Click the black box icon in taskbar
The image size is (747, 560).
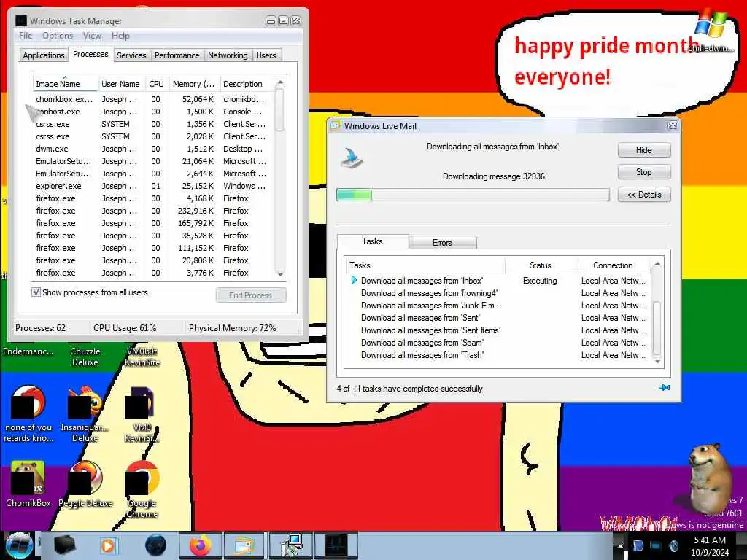[x=64, y=545]
